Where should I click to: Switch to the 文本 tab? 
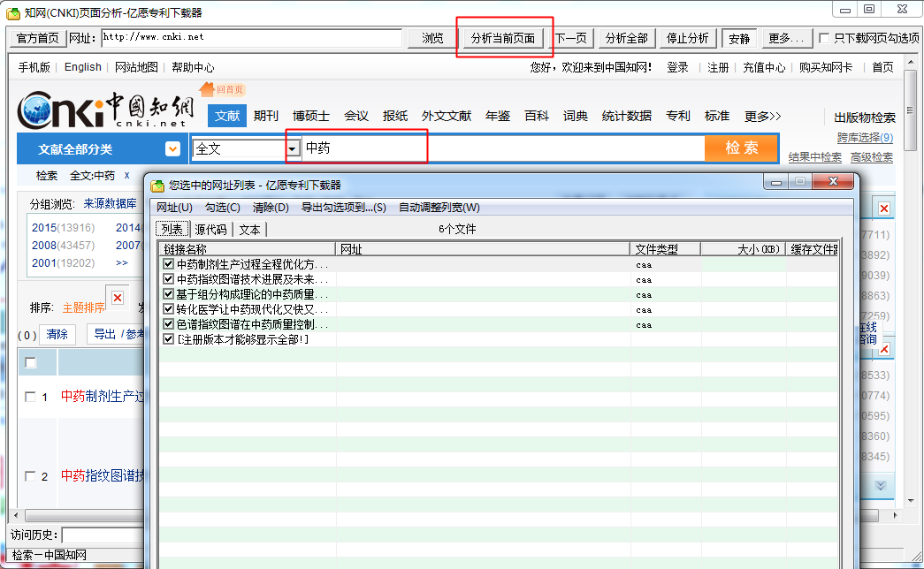(x=250, y=229)
